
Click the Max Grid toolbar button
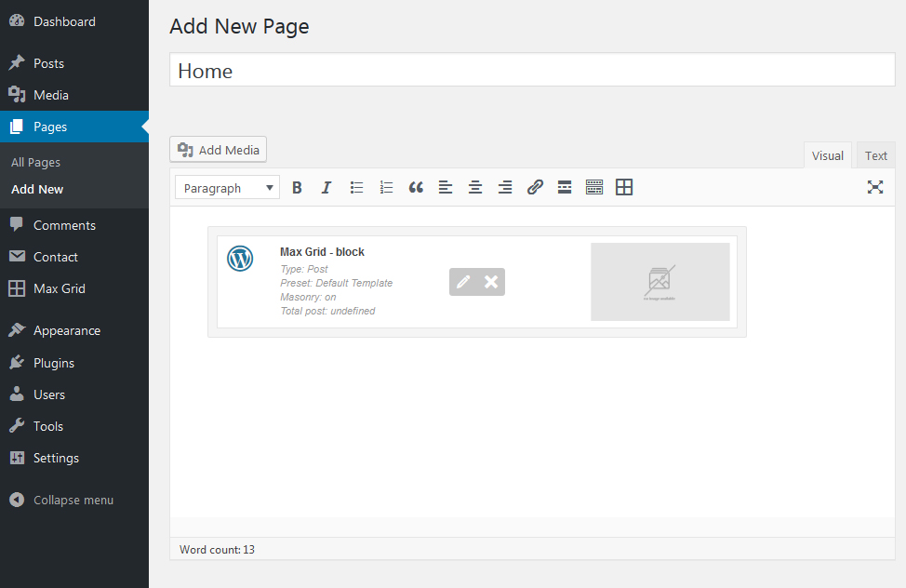624,187
